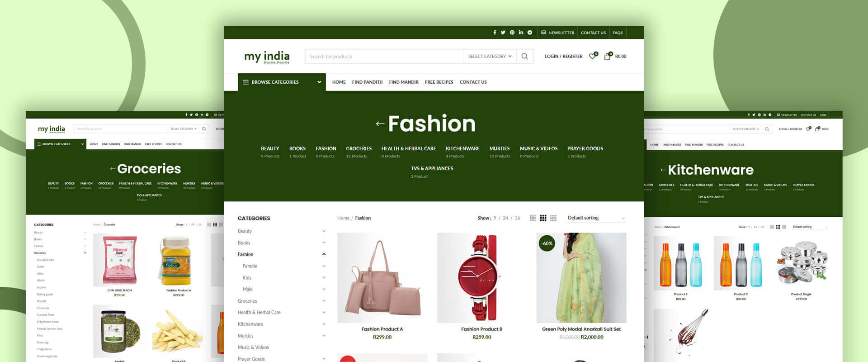The image size is (868, 362).
Task: Open the Default sorting dropdown on Fashion page
Action: coord(596,218)
